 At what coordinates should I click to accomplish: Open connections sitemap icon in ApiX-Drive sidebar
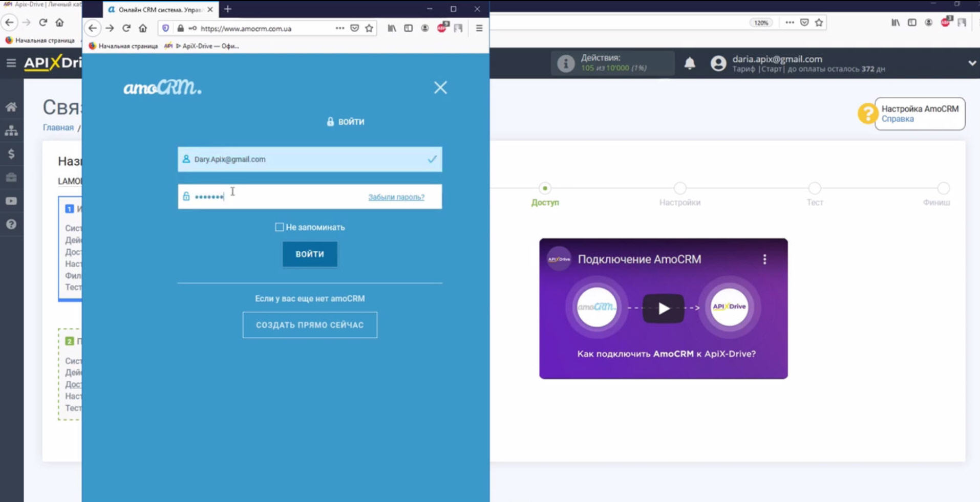[x=11, y=130]
